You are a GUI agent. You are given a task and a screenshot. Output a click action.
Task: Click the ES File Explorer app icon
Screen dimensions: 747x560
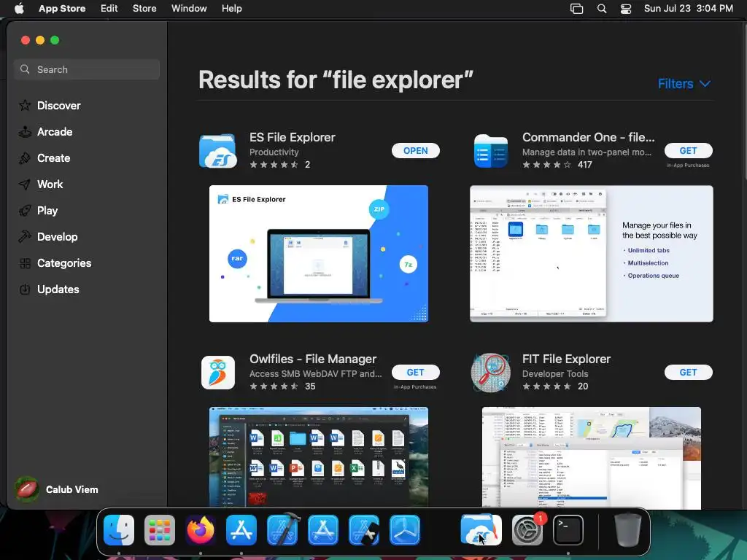coord(217,151)
